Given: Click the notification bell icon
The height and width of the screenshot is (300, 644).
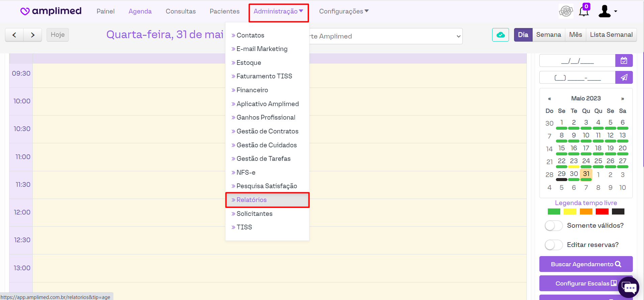Looking at the screenshot, I should click(584, 11).
